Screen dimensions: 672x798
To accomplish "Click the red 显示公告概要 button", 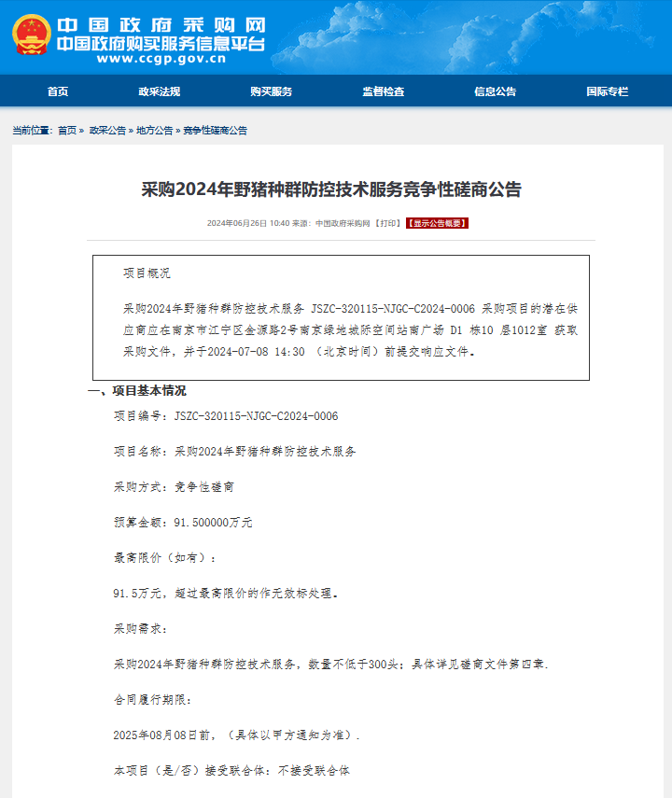I will click(x=437, y=223).
